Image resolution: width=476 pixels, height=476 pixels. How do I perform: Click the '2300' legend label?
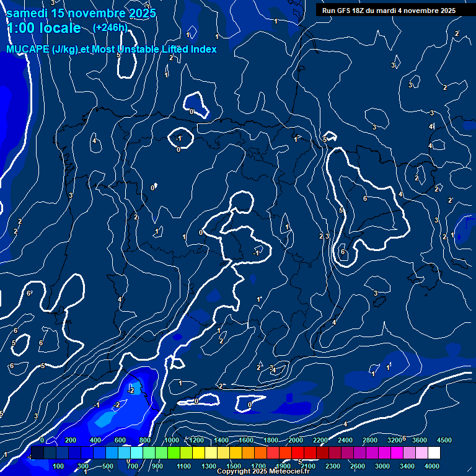[x=333, y=466]
